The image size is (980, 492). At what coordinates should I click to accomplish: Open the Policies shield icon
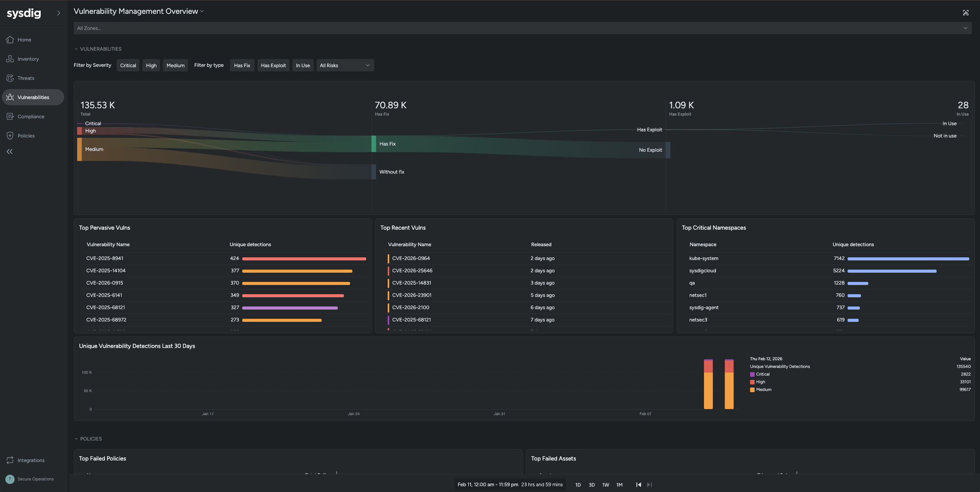pos(10,136)
